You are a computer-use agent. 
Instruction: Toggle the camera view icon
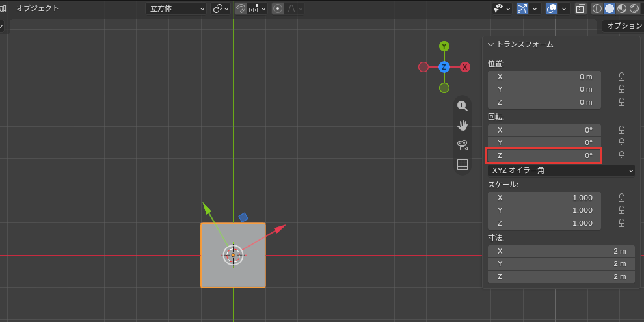click(463, 145)
